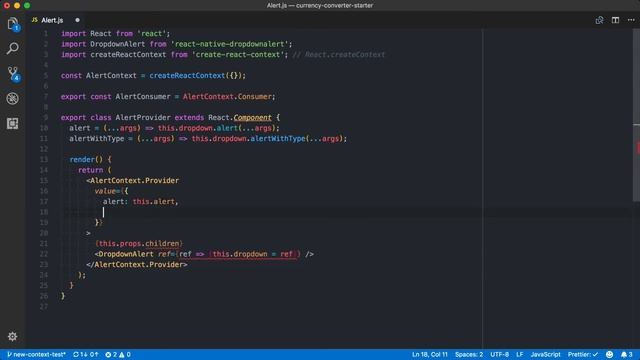Click the editor vertical scrollbar thumb
The width and height of the screenshot is (640, 360).
point(636,114)
